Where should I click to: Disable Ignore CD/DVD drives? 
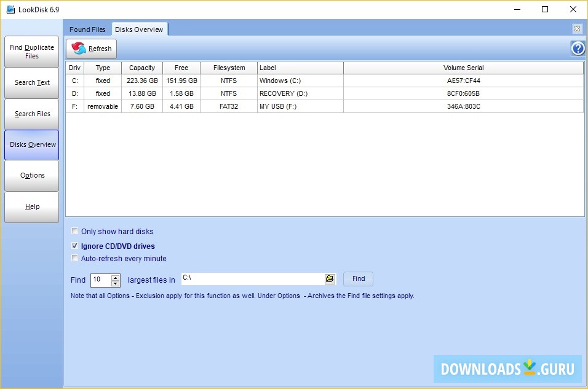[74, 245]
